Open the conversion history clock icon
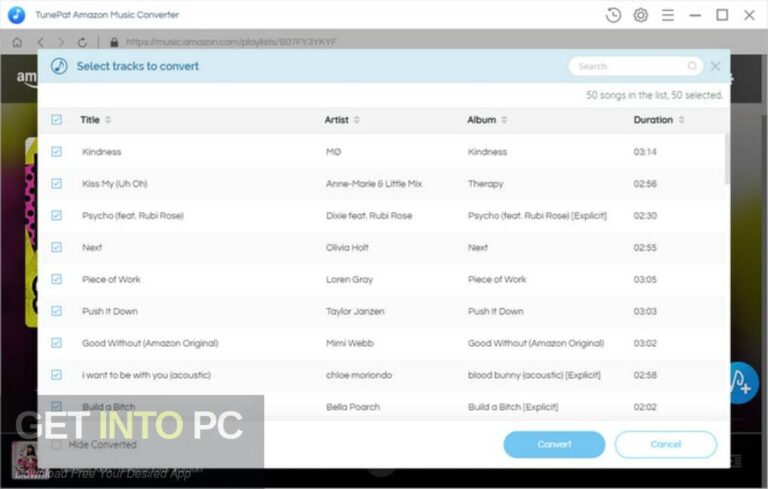Viewport: 768px width, 489px height. pyautogui.click(x=613, y=15)
